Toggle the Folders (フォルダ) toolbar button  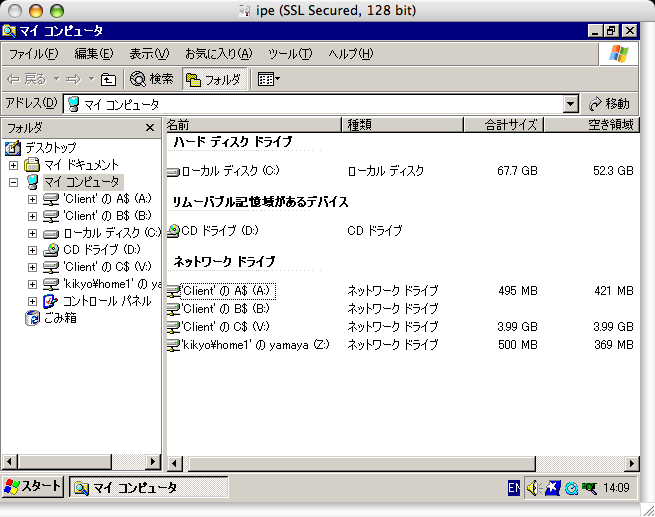[214, 79]
